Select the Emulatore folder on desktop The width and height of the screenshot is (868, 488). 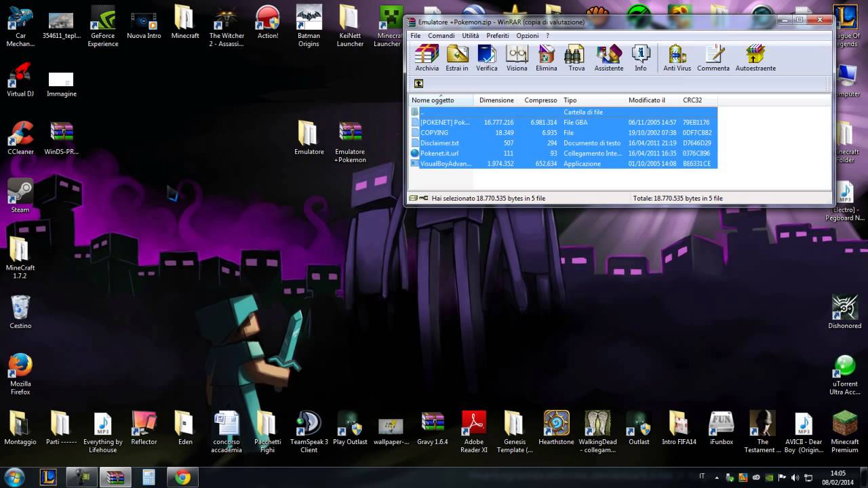pos(309,138)
